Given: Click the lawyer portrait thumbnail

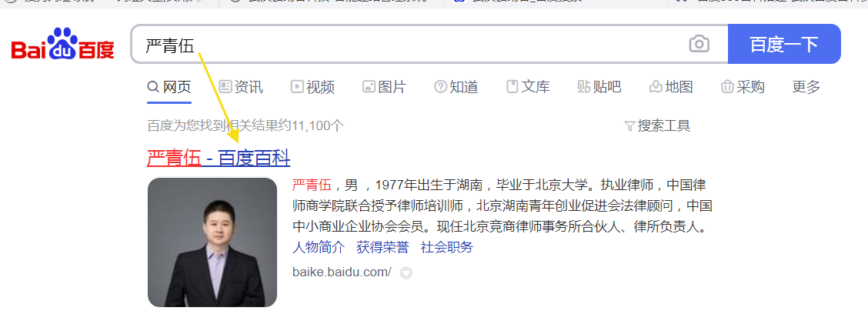Looking at the screenshot, I should coord(212,242).
